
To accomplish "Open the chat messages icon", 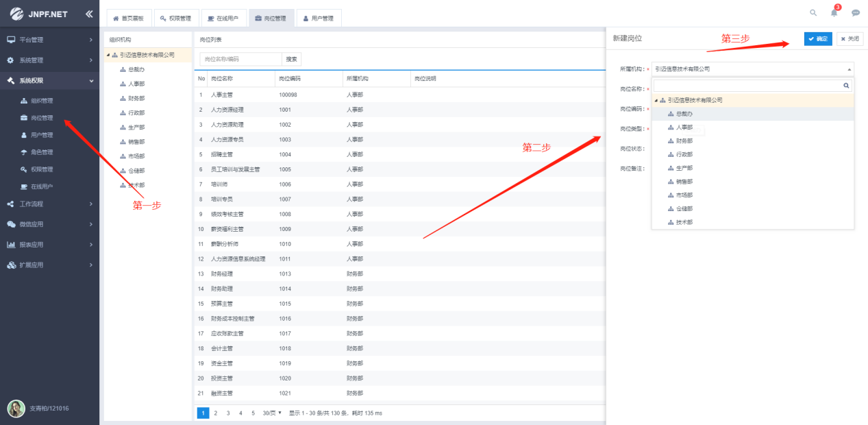I will [856, 12].
